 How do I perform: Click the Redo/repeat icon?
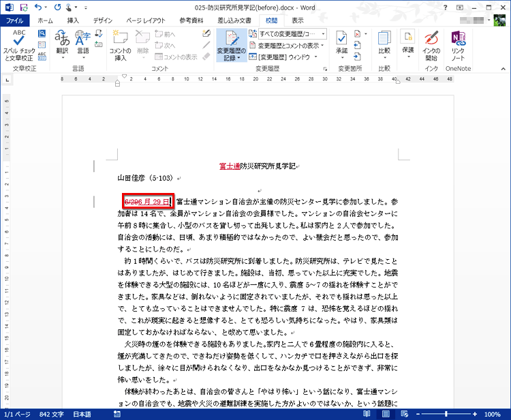tap(58, 7)
